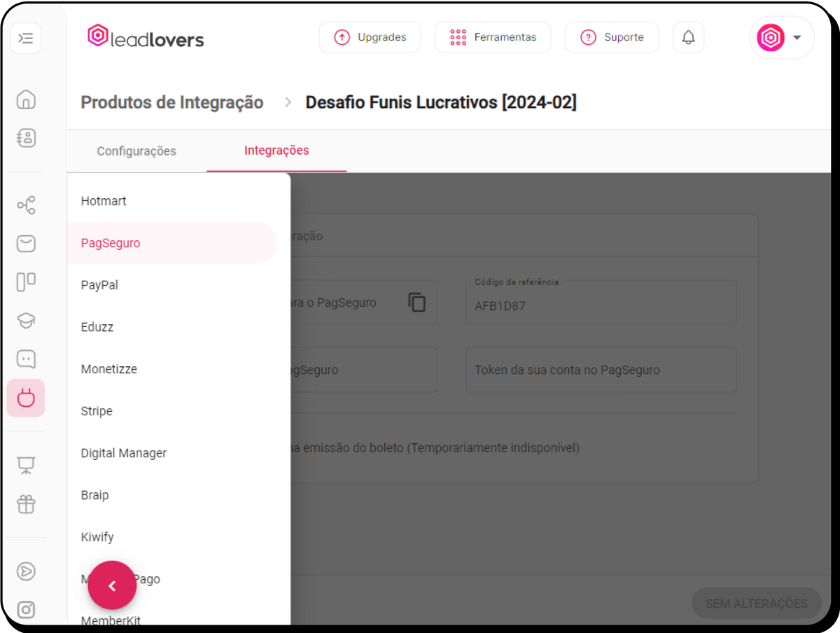Open the contacts icon in sidebar
840x633 pixels.
pyautogui.click(x=26, y=138)
